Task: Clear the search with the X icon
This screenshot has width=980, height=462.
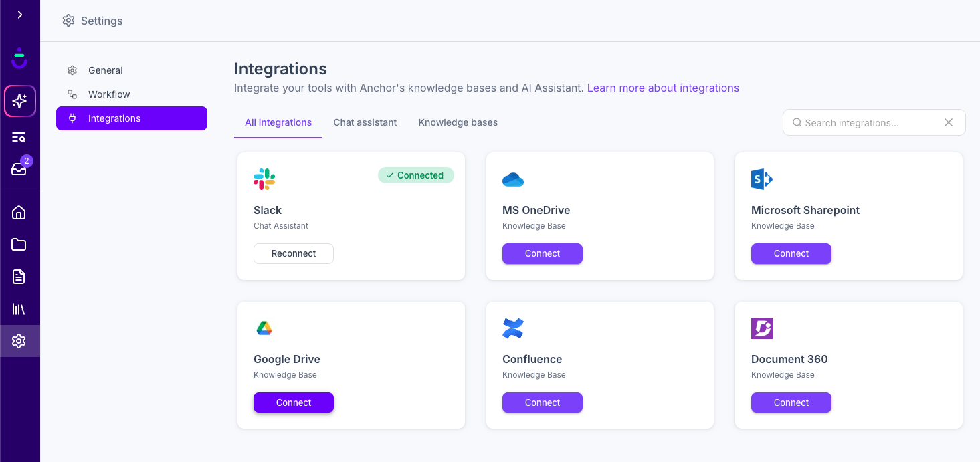Action: [948, 122]
